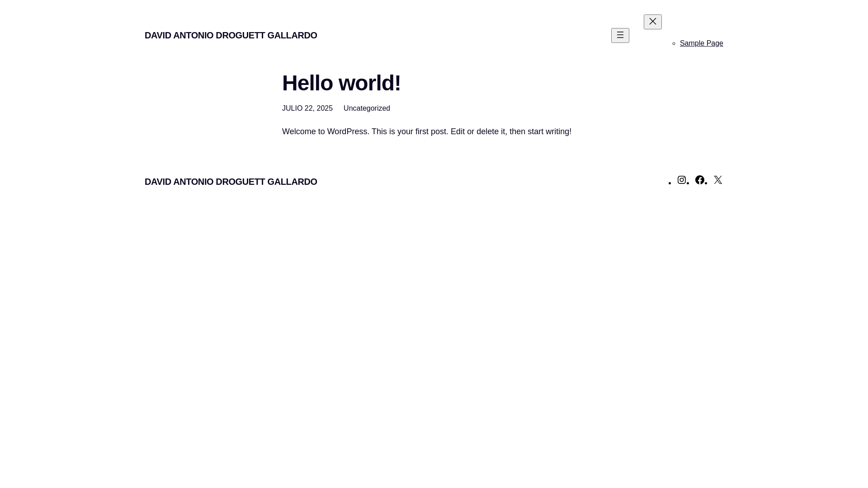
Task: Open the Sample Page link
Action: point(701,43)
